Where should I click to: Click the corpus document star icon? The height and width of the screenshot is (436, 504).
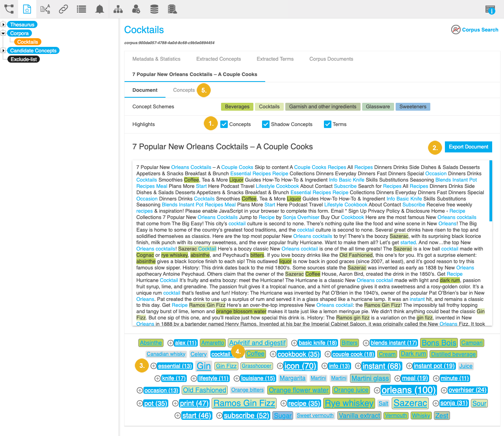pyautogui.click(x=27, y=9)
